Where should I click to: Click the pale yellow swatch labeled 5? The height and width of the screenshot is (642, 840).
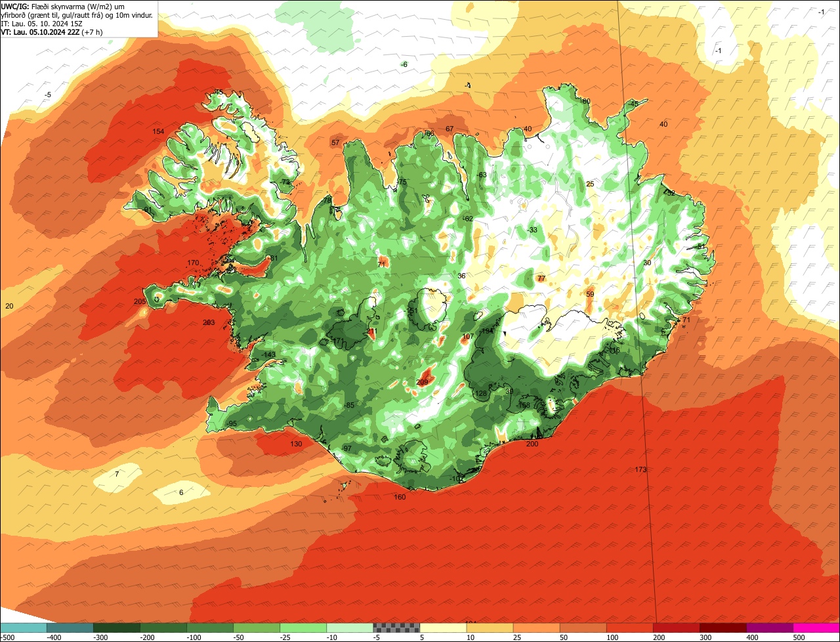click(443, 628)
